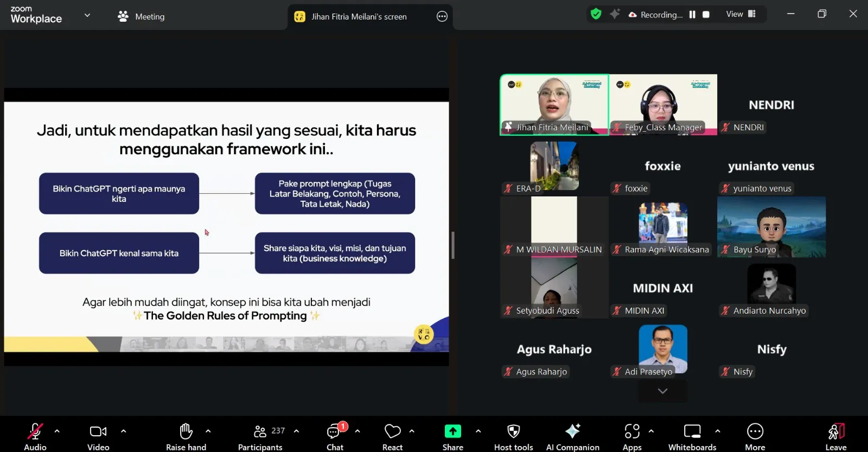Select Setyobudi Aguss participant tile

(x=554, y=288)
